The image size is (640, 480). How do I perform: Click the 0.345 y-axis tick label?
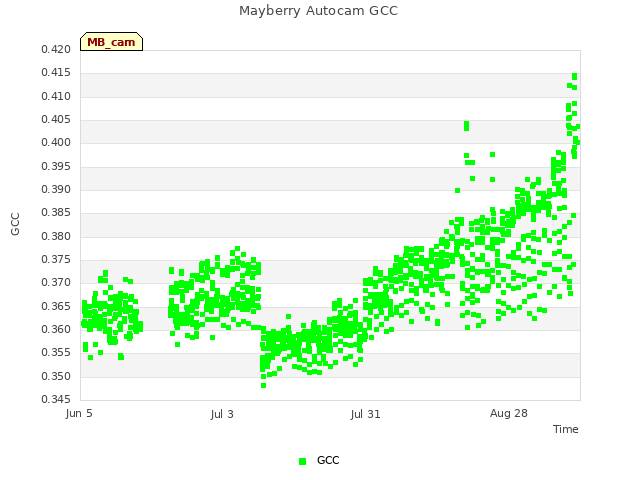click(x=56, y=399)
